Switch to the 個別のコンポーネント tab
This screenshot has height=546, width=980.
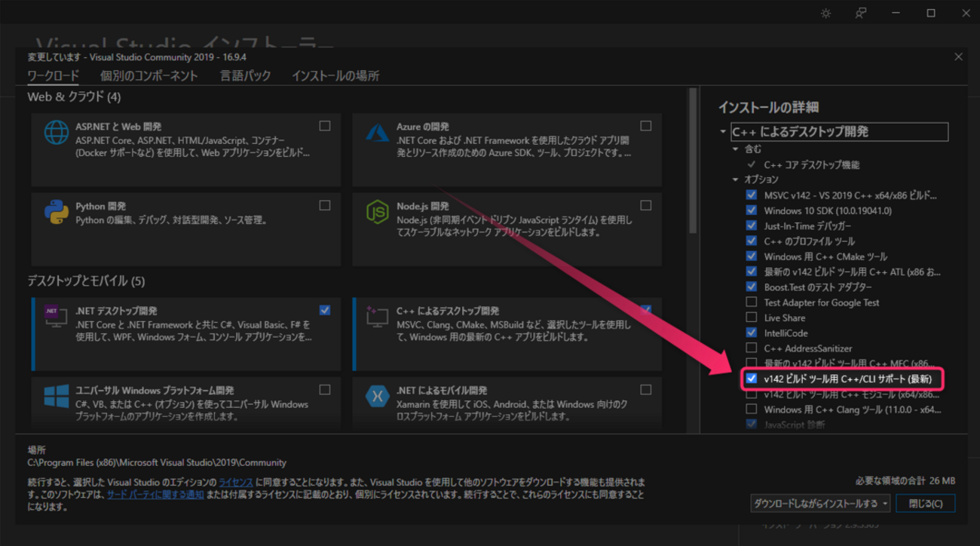149,76
